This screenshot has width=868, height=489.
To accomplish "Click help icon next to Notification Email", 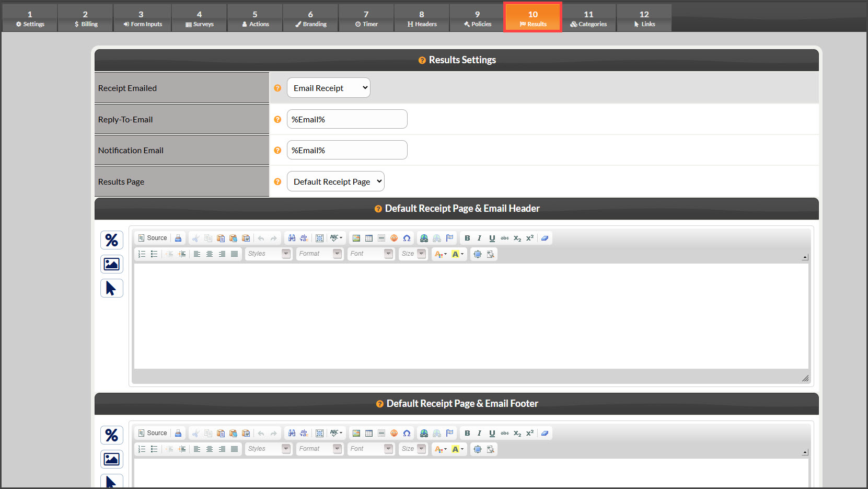I will [x=277, y=150].
